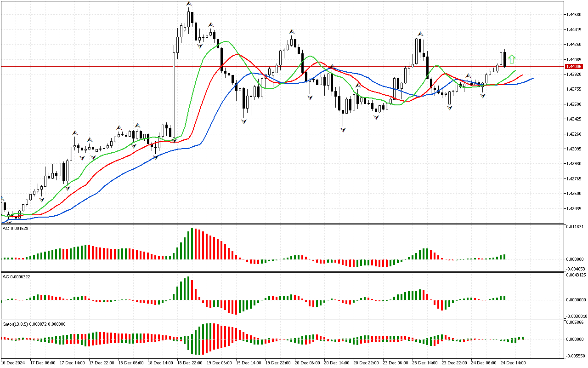The height and width of the screenshot is (368, 588).
Task: Select price level 1.42930 on the scale
Action: point(575,164)
